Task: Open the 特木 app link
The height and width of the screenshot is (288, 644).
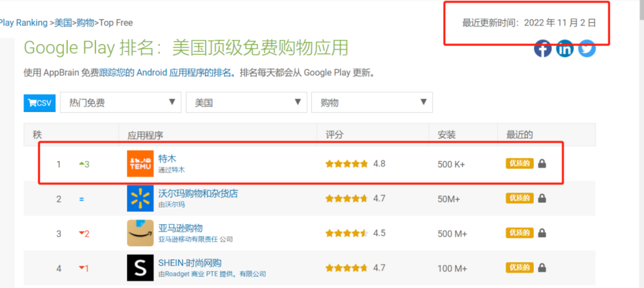Action: pos(167,159)
